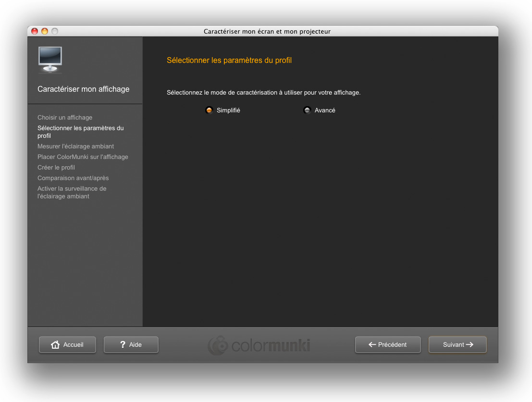This screenshot has height=402, width=532.
Task: Click the orange Sélectionner les paramètres du profil title
Action: click(x=229, y=61)
